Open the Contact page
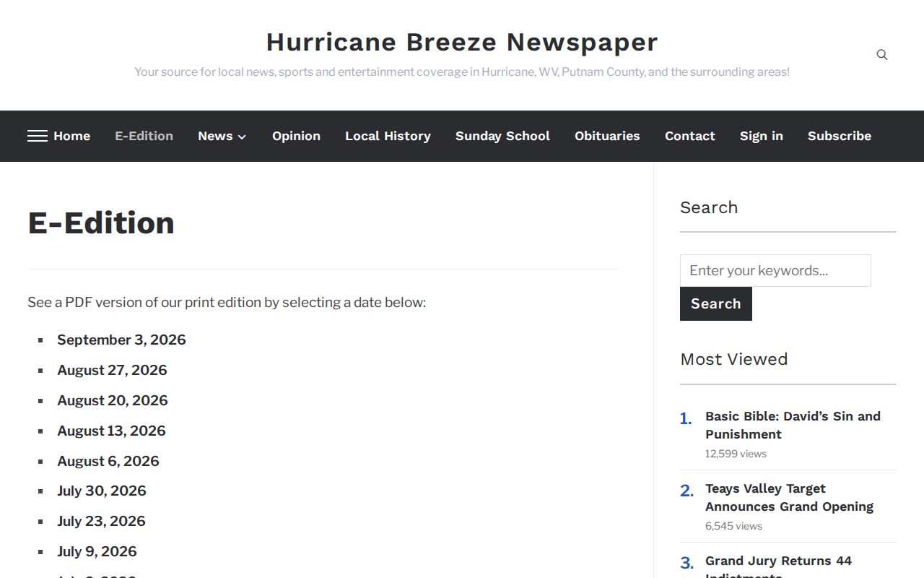Viewport: 924px width, 578px height. click(x=690, y=136)
